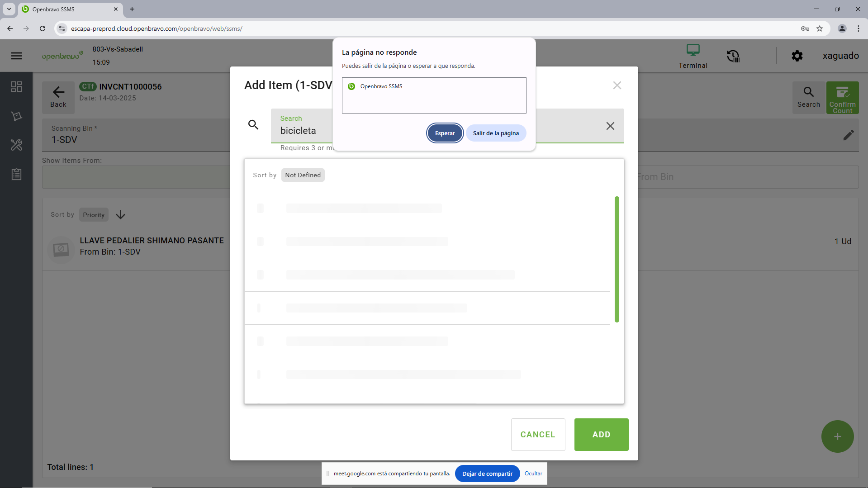Open the Not Defined sort dropdown

[303, 175]
